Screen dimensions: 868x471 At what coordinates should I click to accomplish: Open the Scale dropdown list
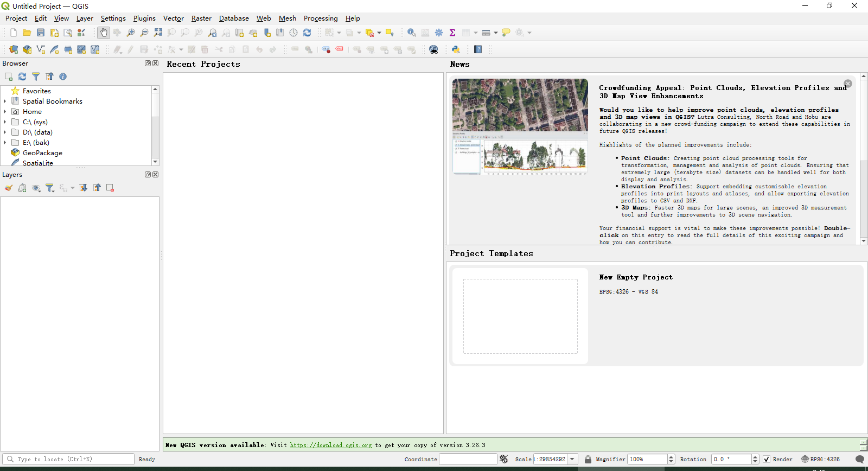(572, 459)
